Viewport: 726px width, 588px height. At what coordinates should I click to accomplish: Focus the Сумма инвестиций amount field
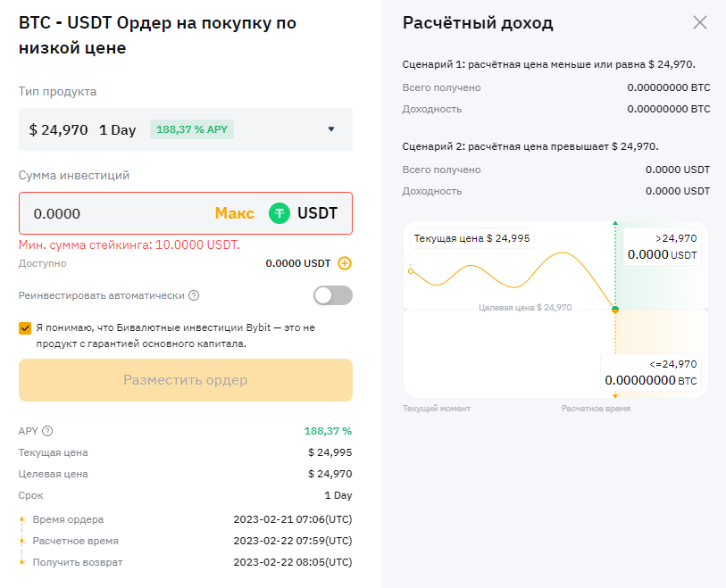point(116,213)
